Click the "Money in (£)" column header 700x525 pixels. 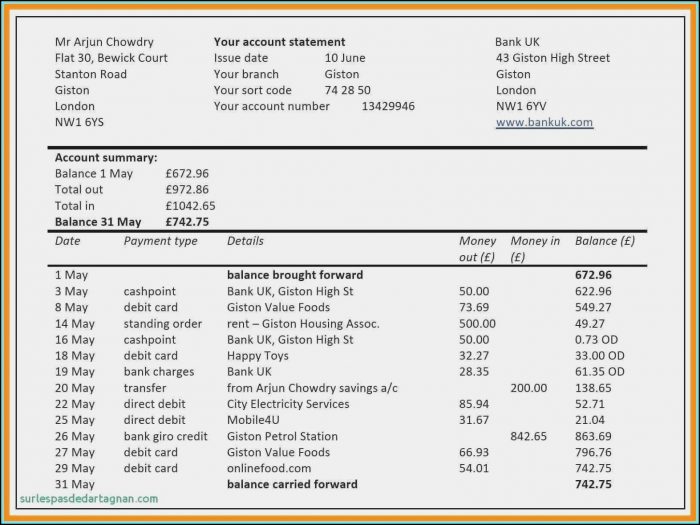tap(535, 249)
